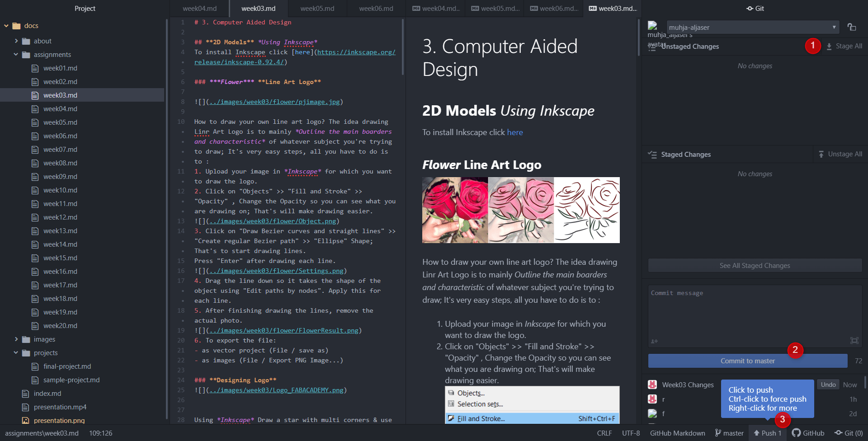
Task: Click the Logo_FABACADEMY.png path in the editor
Action: 276,390
